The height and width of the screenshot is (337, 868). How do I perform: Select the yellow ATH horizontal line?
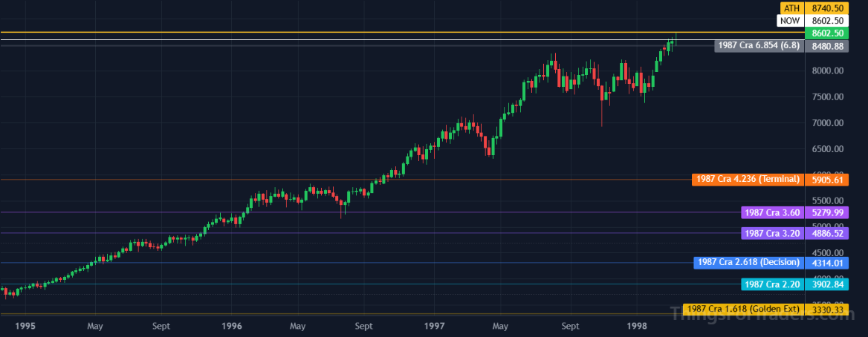pos(402,33)
